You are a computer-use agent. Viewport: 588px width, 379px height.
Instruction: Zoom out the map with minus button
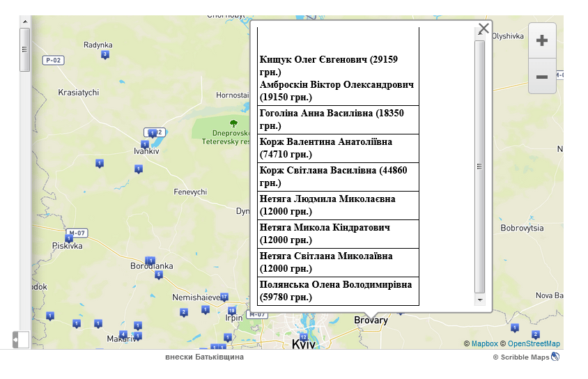click(541, 77)
